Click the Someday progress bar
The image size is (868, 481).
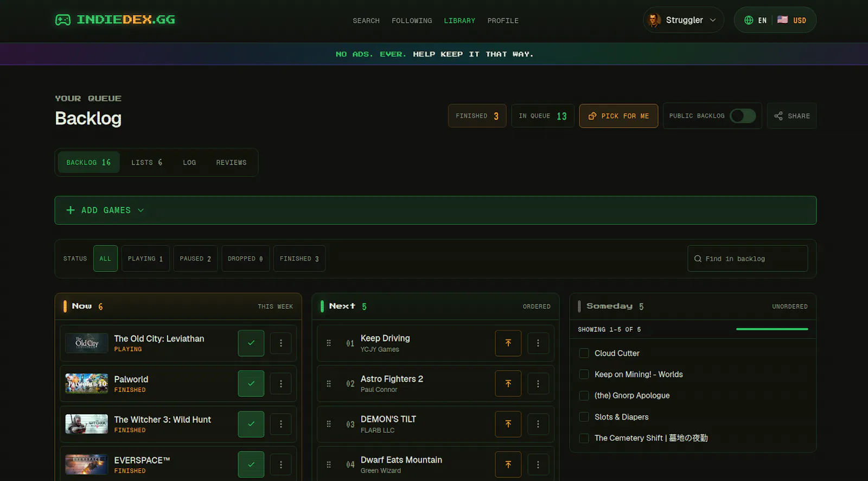pyautogui.click(x=772, y=329)
